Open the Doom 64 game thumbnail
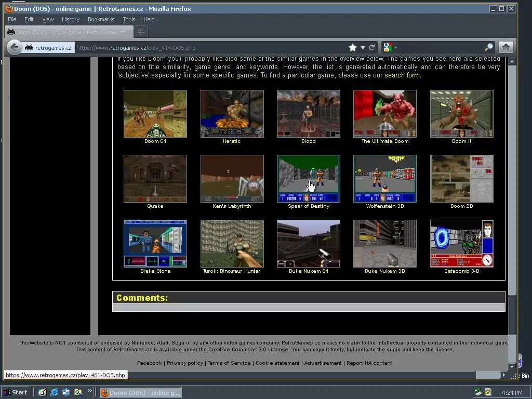This screenshot has height=399, width=532. [x=155, y=114]
